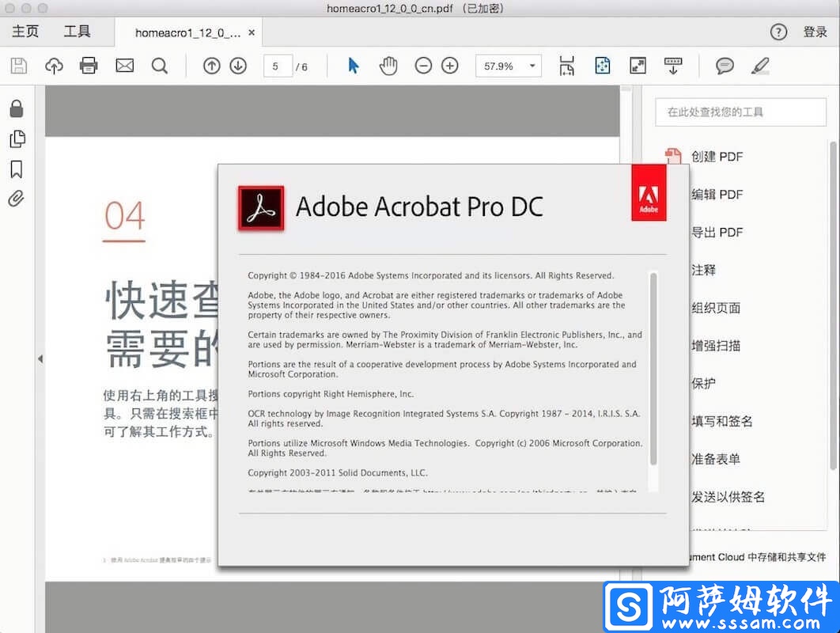
Task: Open help question mark icon
Action: 778,32
